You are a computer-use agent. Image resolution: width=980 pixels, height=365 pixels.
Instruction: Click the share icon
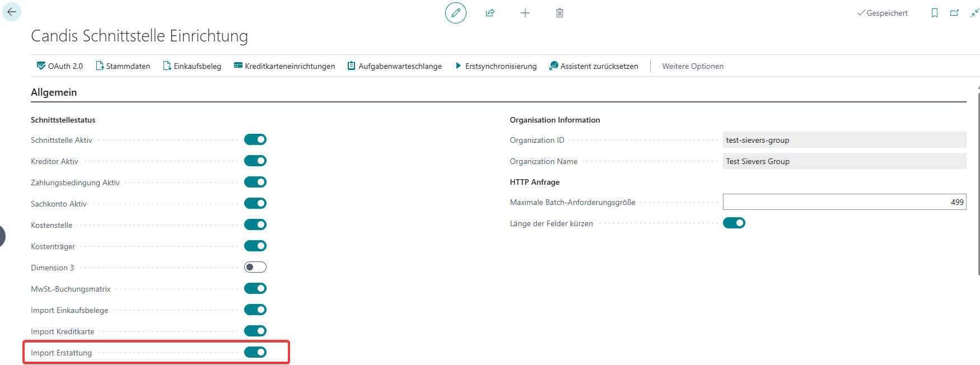[x=490, y=13]
